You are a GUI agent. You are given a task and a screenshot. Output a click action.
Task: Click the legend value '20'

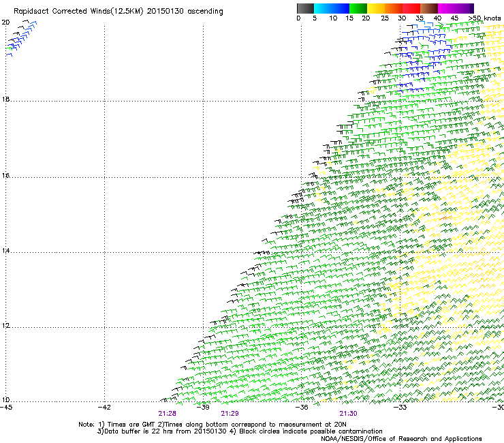(366, 18)
